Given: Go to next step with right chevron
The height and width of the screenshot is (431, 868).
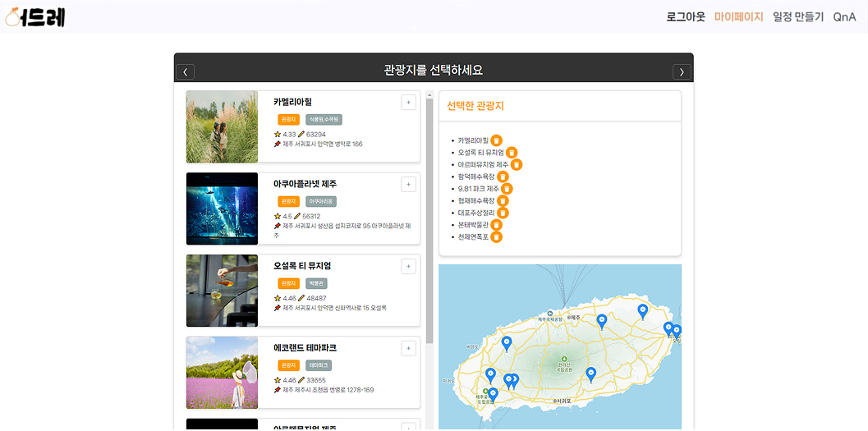Looking at the screenshot, I should [x=682, y=72].
